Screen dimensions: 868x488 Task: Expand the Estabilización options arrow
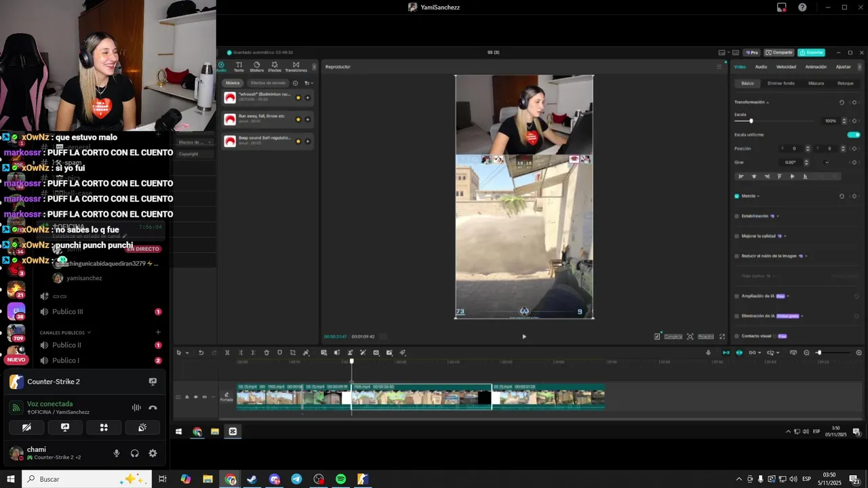click(x=778, y=216)
